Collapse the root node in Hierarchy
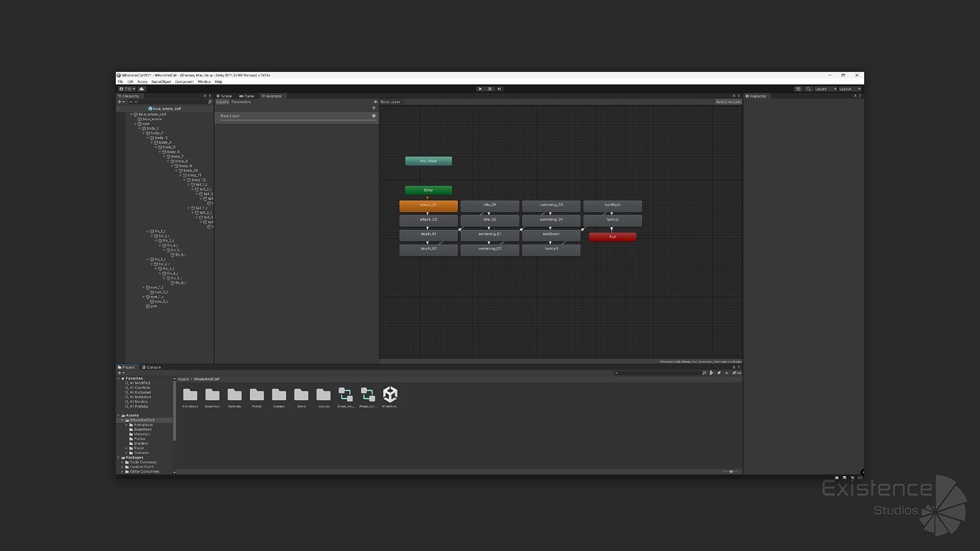This screenshot has height=551, width=980. (136, 124)
